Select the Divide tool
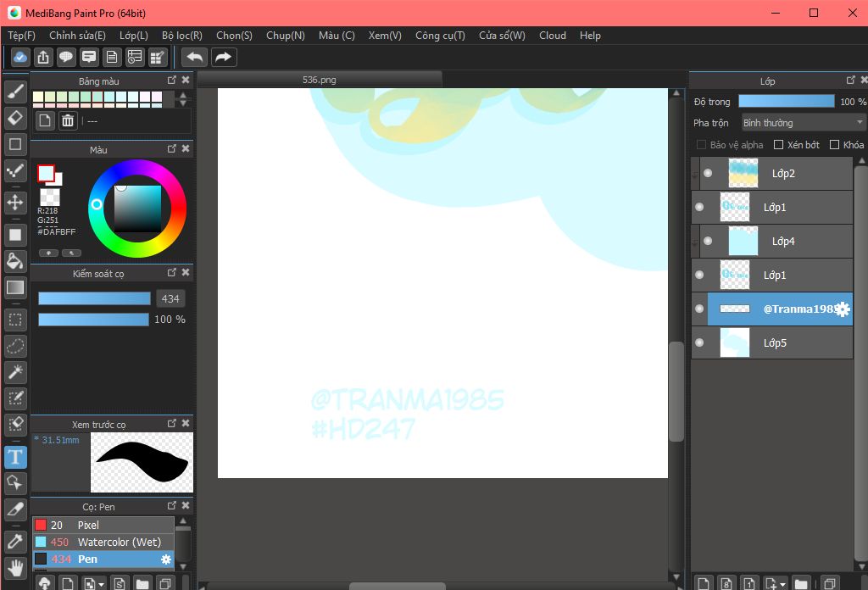The width and height of the screenshot is (868, 590). tap(15, 509)
